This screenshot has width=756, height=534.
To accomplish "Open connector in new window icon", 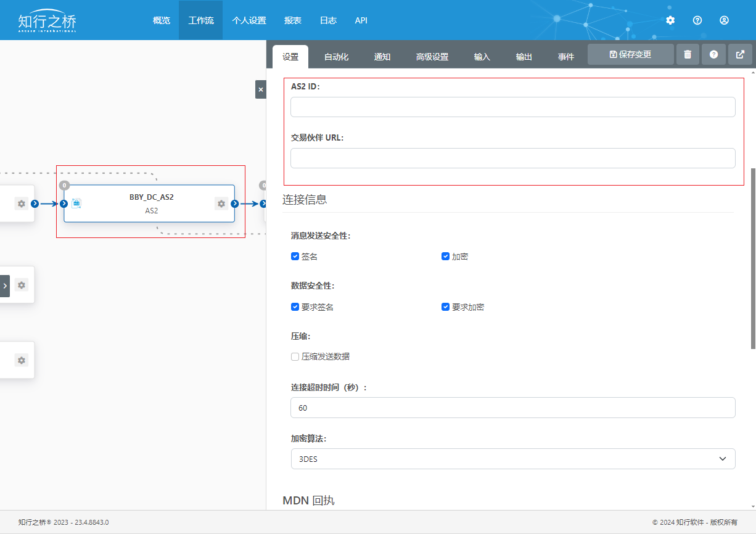I will click(740, 54).
